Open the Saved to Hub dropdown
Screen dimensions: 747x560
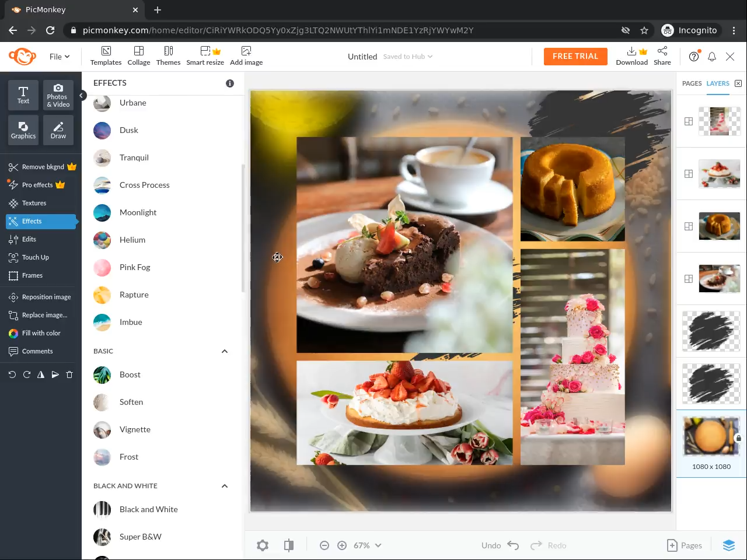click(408, 57)
